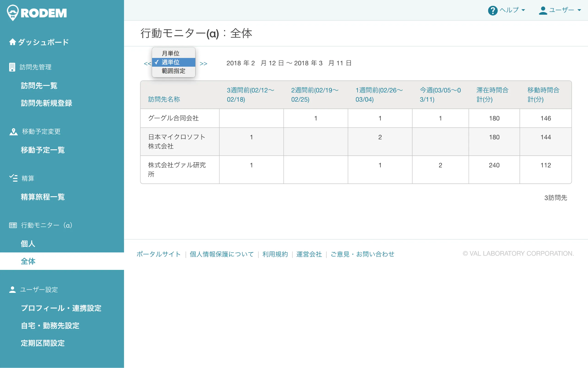
Task: Select the 月単位 option in dropdown
Action: tap(170, 53)
